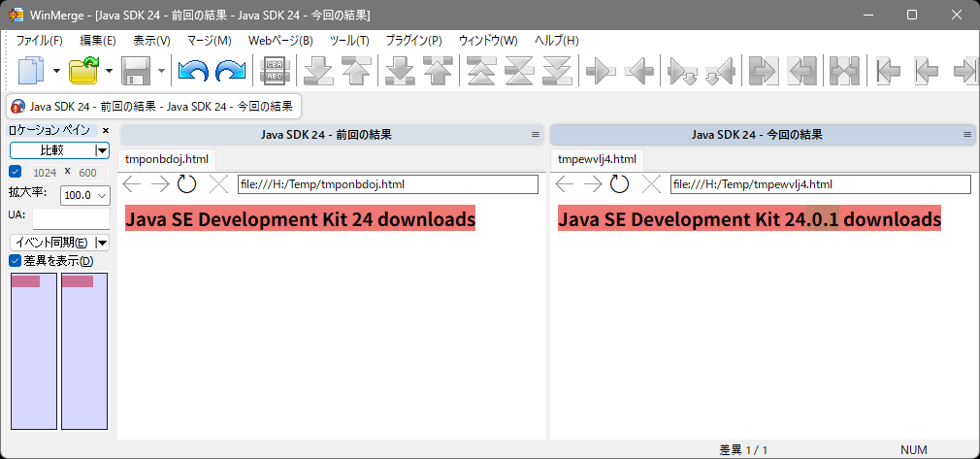
Task: Click the Save floppy disk icon
Action: click(x=135, y=71)
